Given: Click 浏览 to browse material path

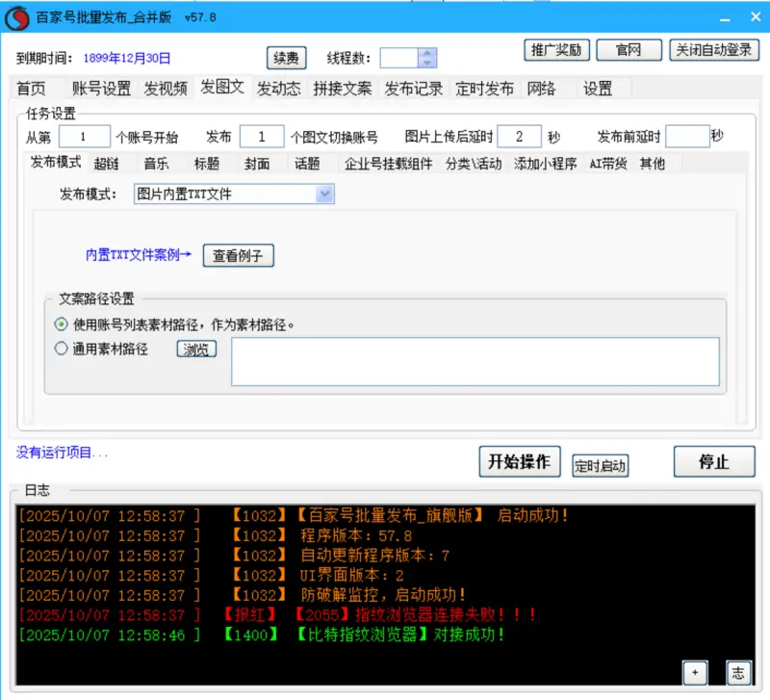Looking at the screenshot, I should pos(196,350).
